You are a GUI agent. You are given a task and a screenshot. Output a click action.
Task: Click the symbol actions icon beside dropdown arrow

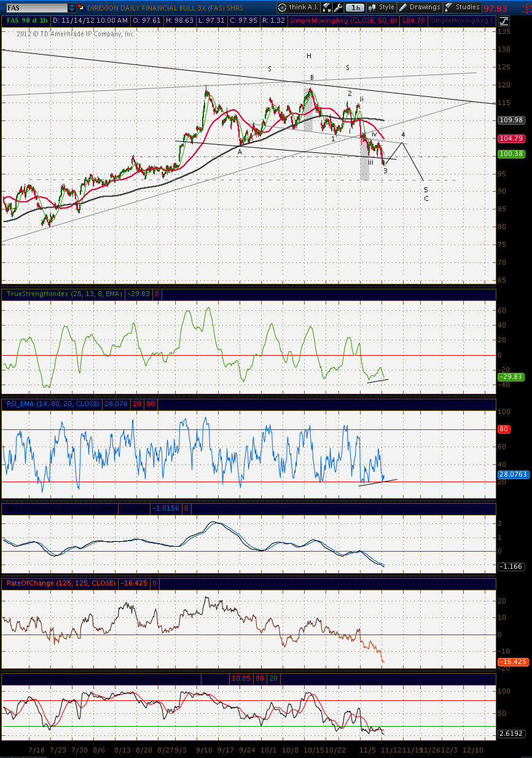tap(81, 8)
